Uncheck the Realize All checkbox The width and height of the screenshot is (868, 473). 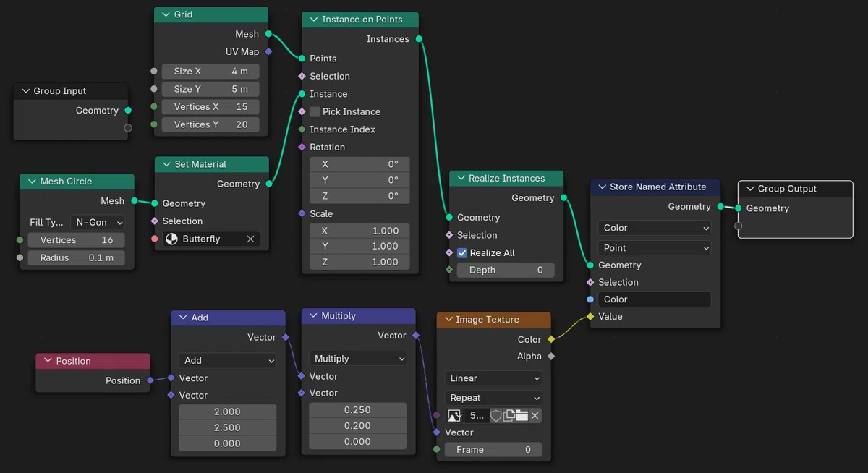pos(462,252)
